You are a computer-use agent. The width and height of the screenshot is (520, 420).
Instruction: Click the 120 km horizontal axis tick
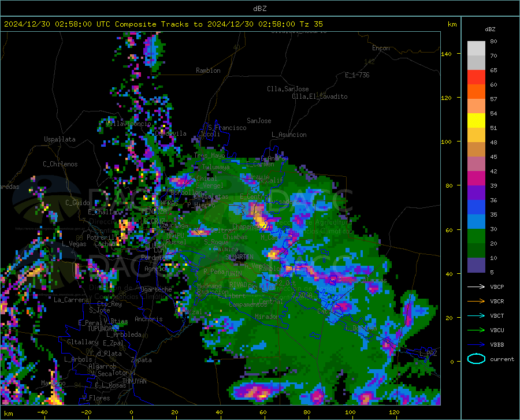coord(394,412)
